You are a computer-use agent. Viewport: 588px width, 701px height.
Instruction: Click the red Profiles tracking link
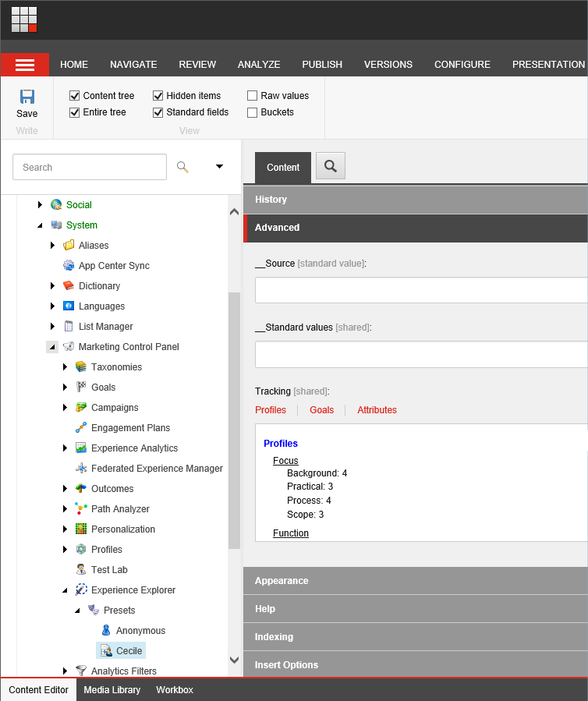pyautogui.click(x=271, y=410)
